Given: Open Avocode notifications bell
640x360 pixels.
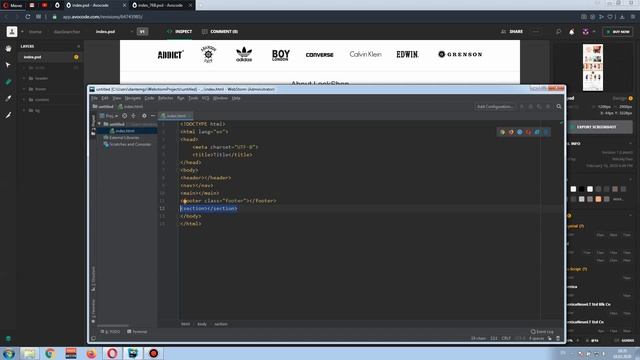Looking at the screenshot, I should (571, 31).
